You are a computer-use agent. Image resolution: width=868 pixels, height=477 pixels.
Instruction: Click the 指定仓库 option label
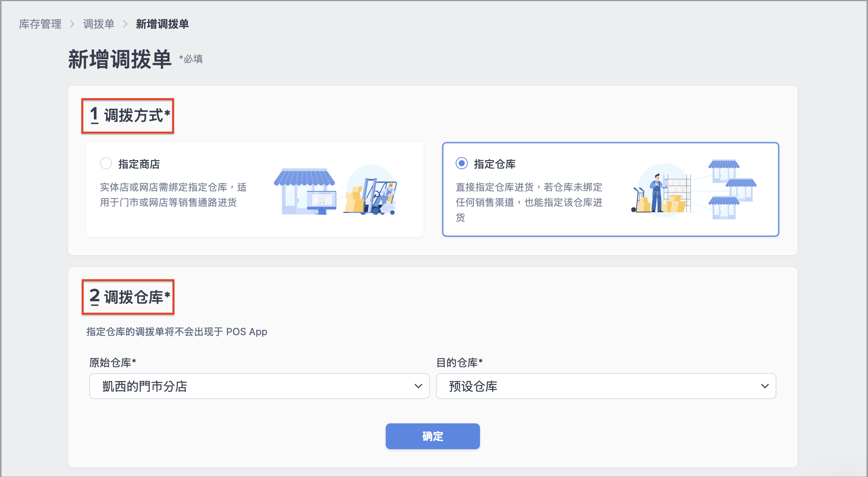pos(495,164)
